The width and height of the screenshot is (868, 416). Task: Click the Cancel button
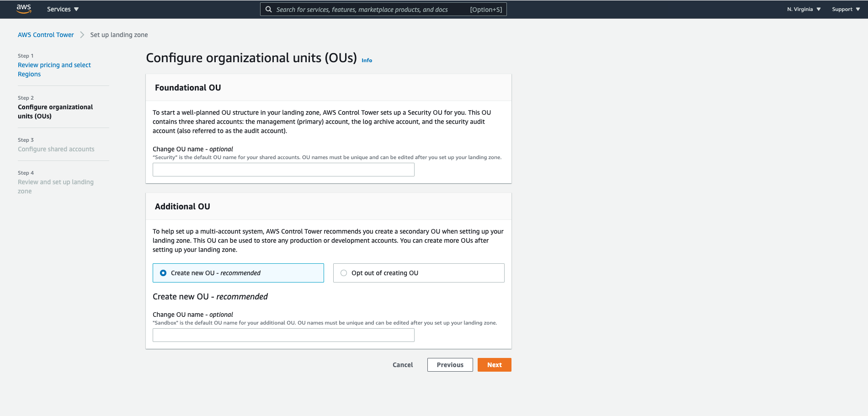click(403, 365)
